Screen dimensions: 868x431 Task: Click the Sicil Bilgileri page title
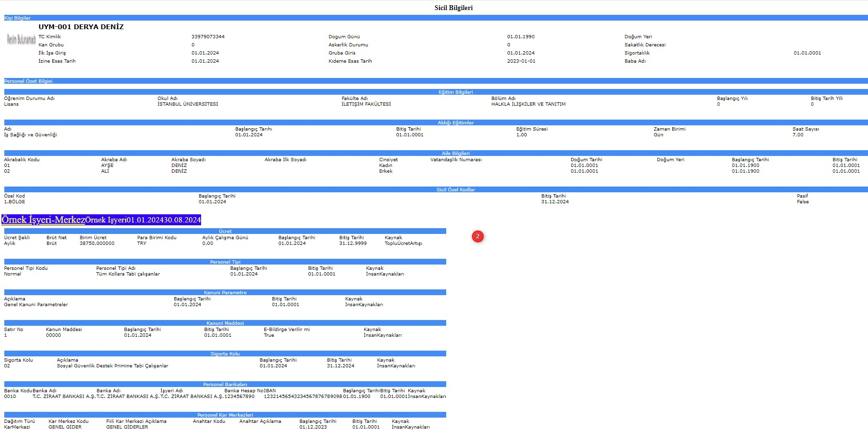point(453,8)
